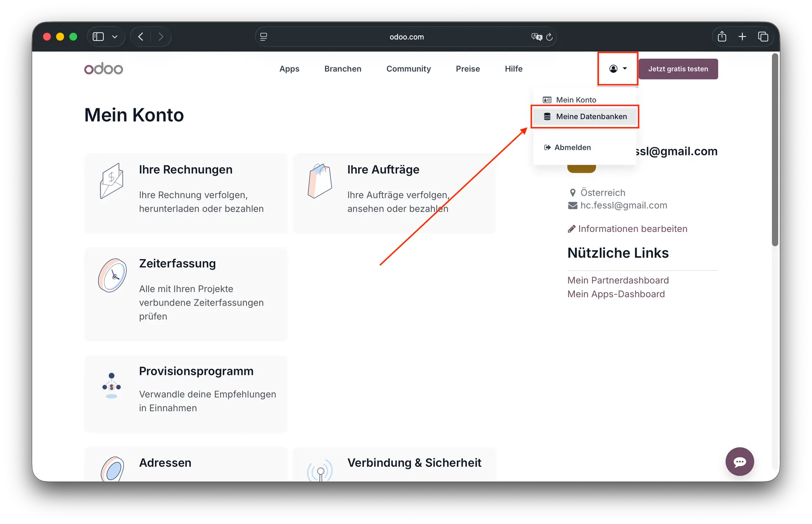812x524 pixels.
Task: Reload the odoo.com page
Action: (x=549, y=37)
